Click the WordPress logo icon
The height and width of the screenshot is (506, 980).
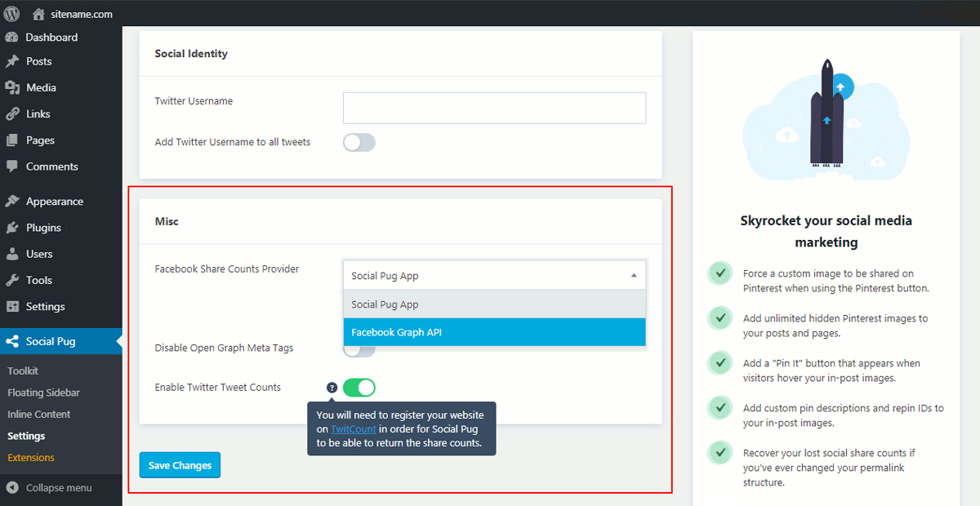12,14
